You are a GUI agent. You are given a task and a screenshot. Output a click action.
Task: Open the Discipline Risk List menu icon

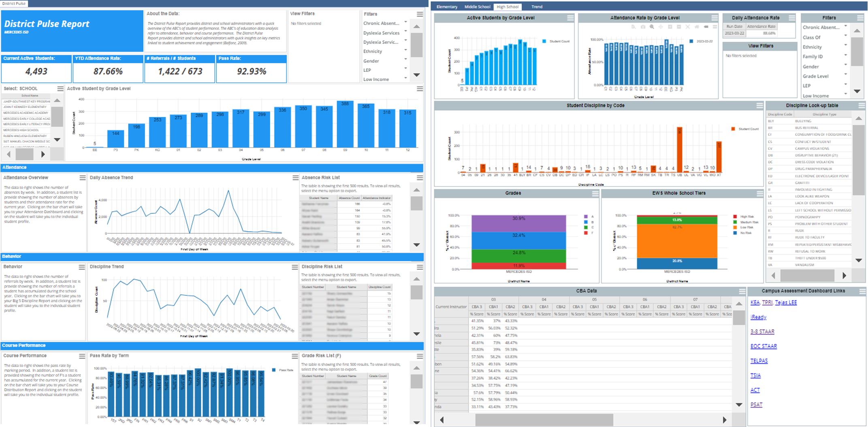click(x=420, y=267)
